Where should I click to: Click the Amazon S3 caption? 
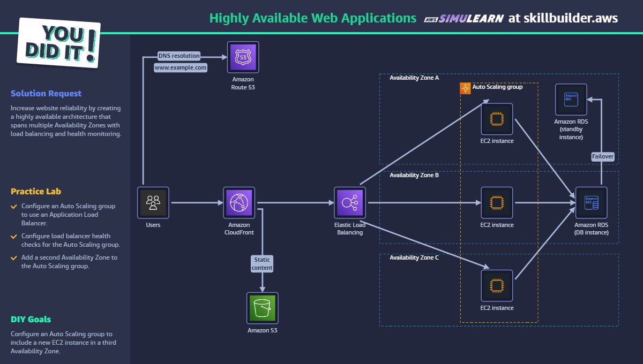263,330
